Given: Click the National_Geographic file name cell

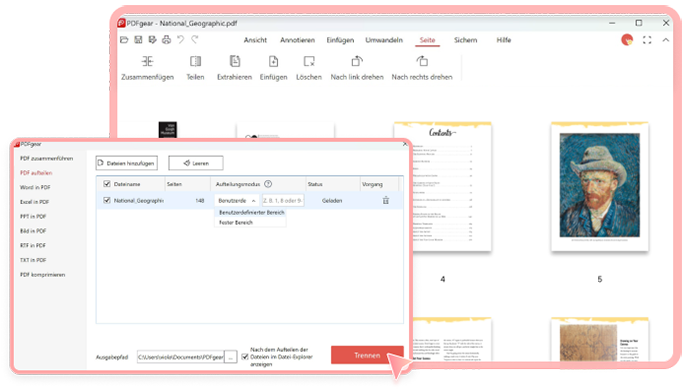Looking at the screenshot, I should pos(139,201).
